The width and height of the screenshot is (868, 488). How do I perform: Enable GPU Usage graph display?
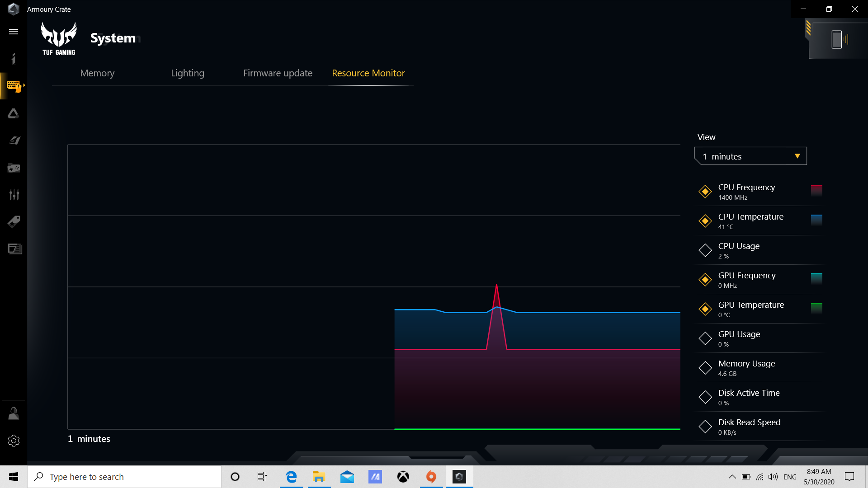coord(705,338)
